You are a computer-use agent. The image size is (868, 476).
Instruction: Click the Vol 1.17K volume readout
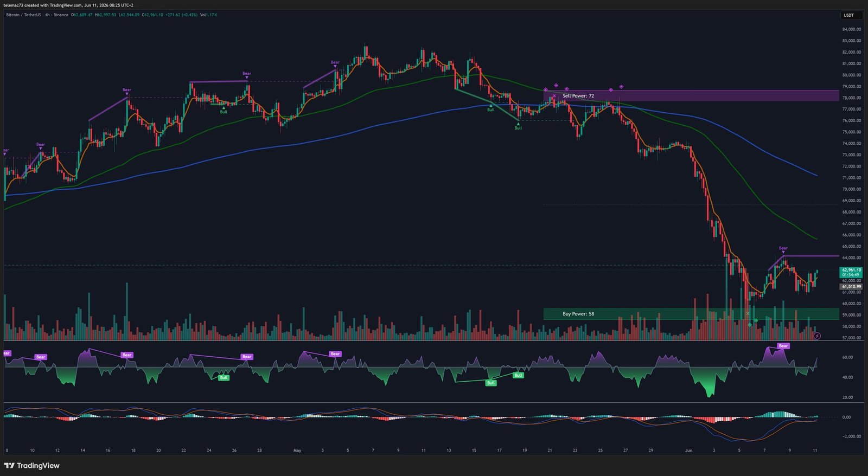[208, 15]
